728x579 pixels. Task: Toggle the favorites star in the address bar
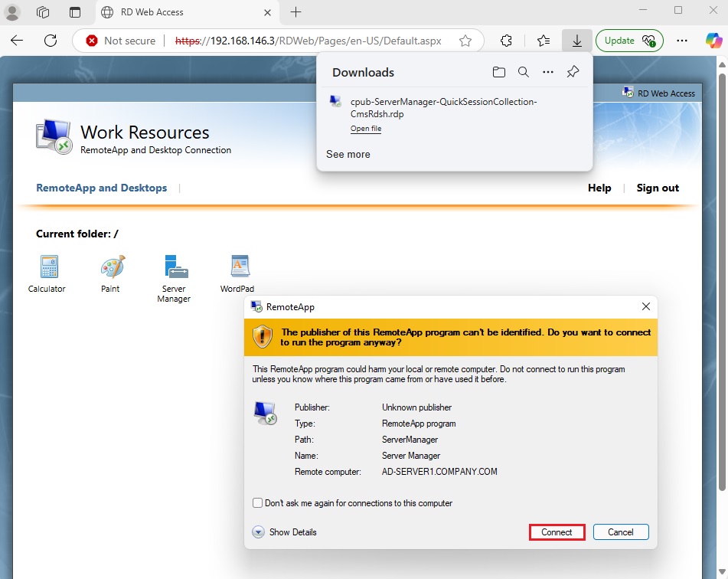click(465, 40)
